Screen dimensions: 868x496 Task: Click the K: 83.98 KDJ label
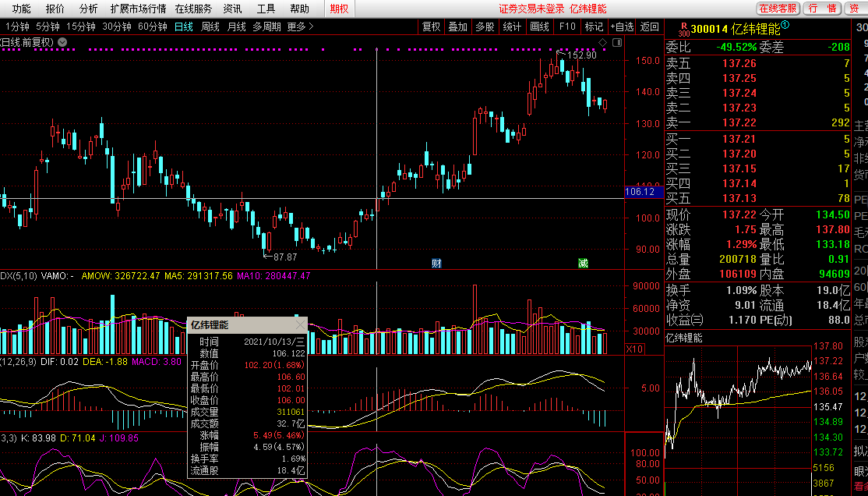[x=38, y=438]
